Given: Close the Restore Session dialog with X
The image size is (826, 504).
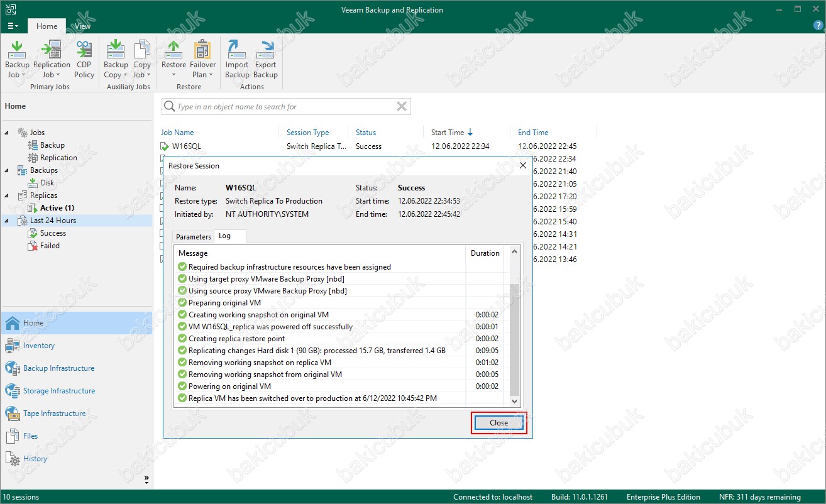Looking at the screenshot, I should pos(523,165).
